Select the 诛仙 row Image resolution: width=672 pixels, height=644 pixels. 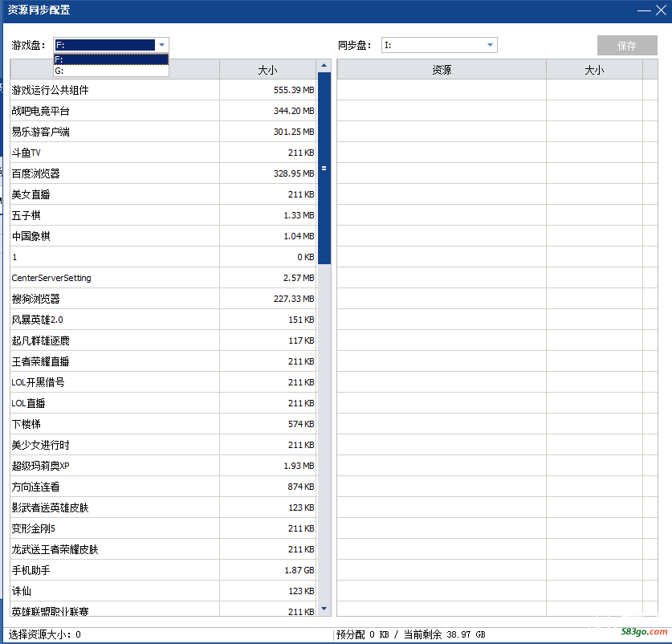[x=163, y=591]
